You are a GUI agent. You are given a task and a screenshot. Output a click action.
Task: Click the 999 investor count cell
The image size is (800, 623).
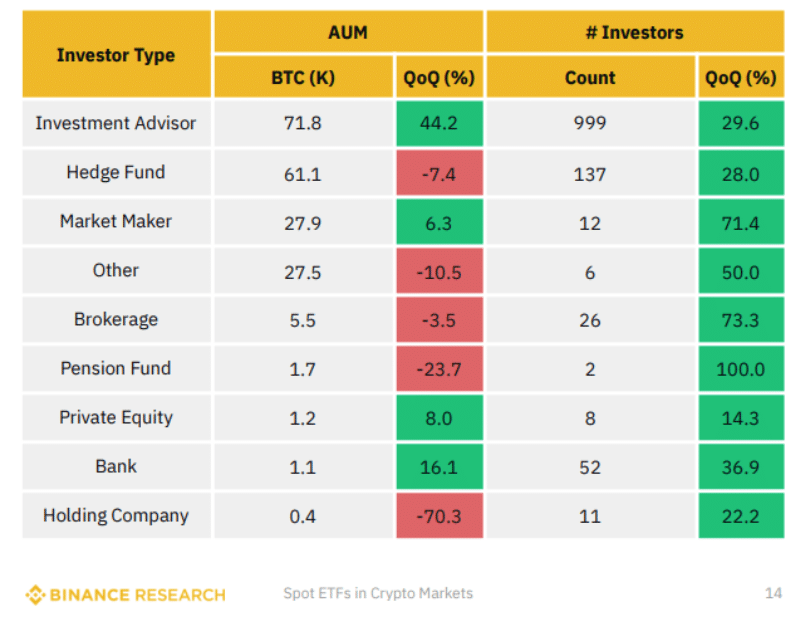point(590,124)
